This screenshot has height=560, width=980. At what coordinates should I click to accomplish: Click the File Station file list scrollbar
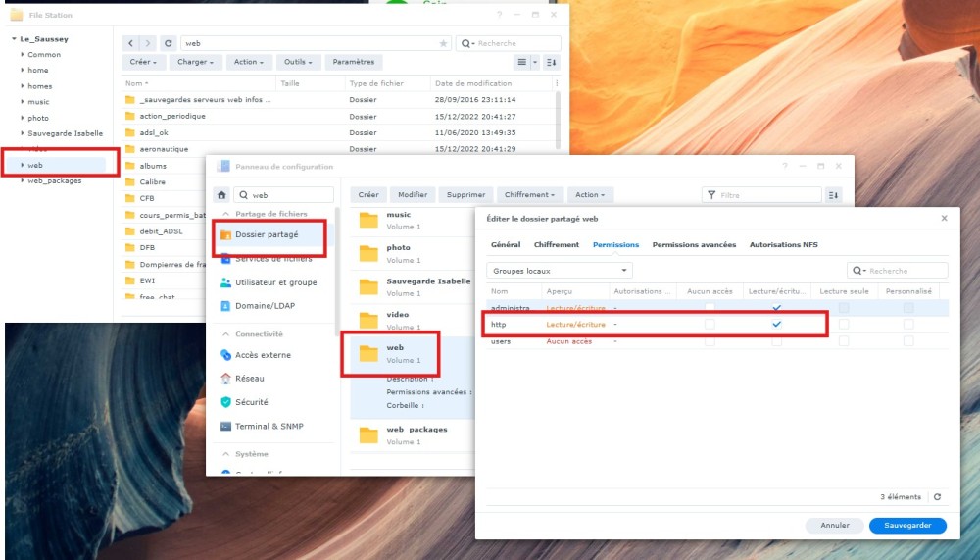pos(558,120)
